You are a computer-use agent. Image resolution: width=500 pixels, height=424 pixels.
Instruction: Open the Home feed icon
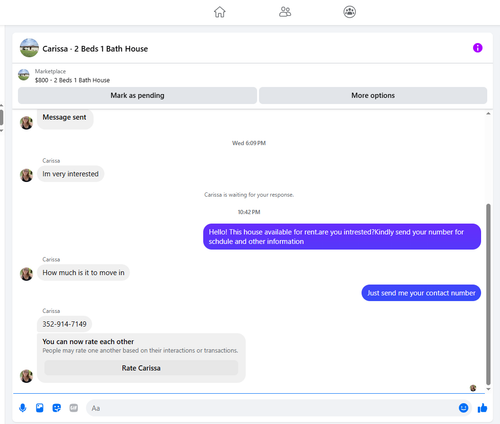[220, 12]
